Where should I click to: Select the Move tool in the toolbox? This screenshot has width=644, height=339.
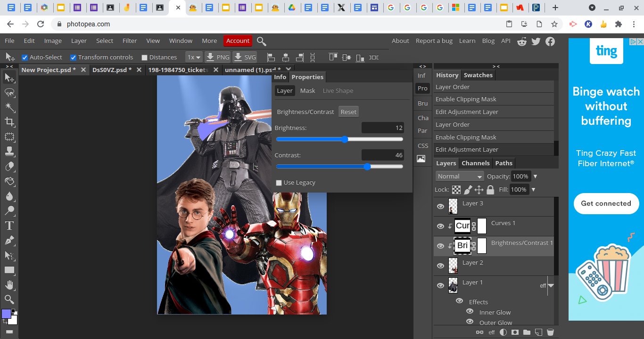9,78
